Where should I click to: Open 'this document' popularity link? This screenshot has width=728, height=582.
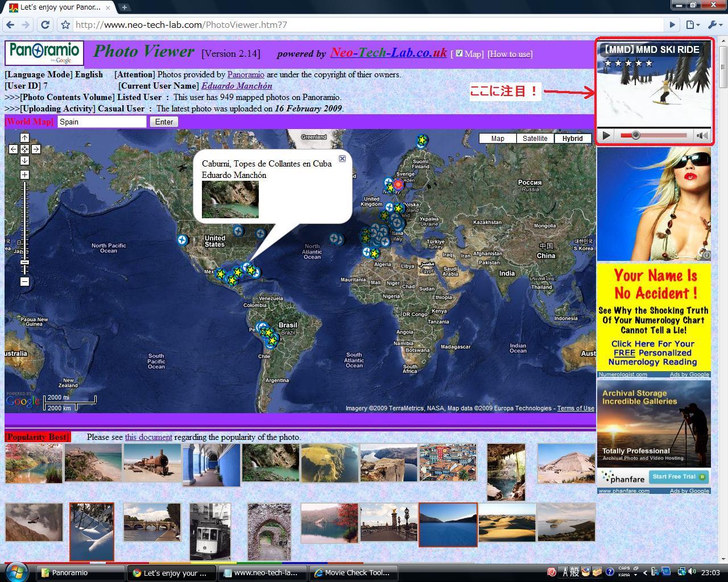(x=148, y=437)
